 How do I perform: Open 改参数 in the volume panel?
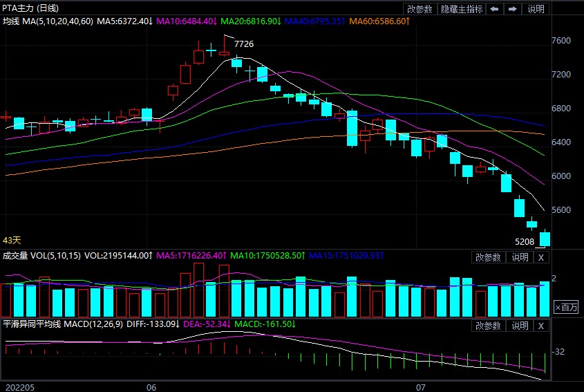pyautogui.click(x=489, y=257)
